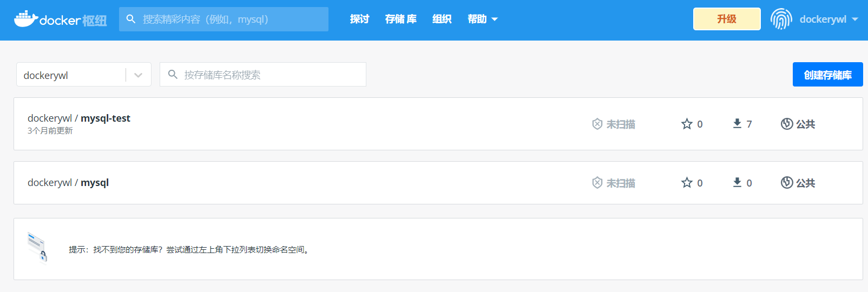Click the tip text about switching namespaces
The height and width of the screenshot is (292, 868).
point(190,250)
